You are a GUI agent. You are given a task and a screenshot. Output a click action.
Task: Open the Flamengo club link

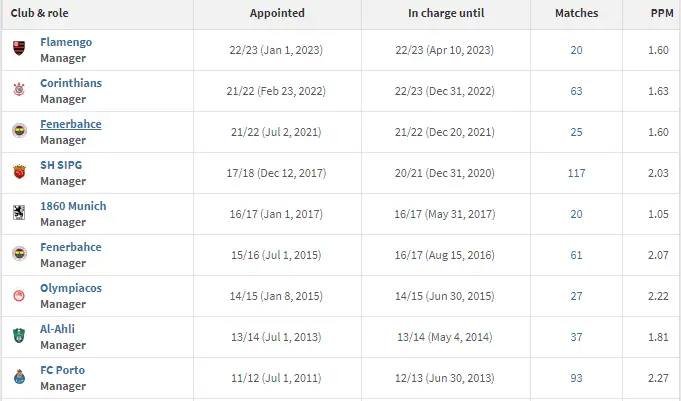67,42
